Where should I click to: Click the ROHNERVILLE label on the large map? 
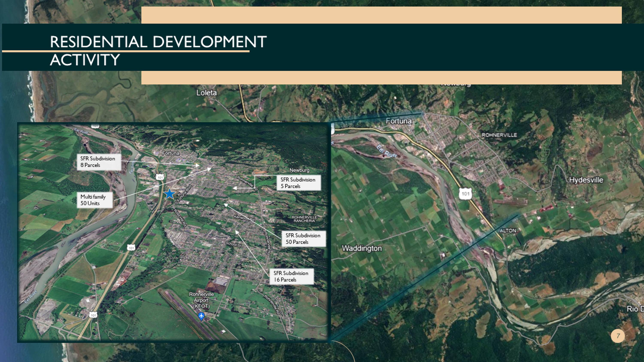(499, 135)
